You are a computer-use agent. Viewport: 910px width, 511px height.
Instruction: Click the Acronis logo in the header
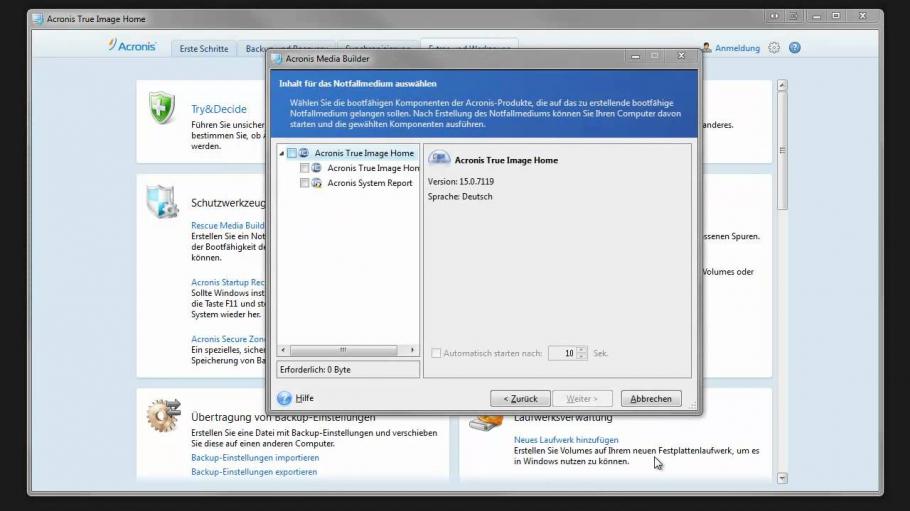click(132, 46)
